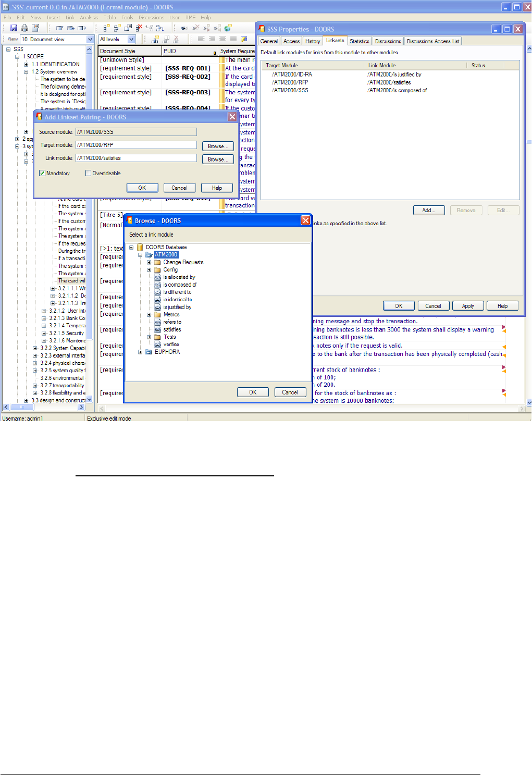Collapse the DOORS Database root node
This screenshot has width=532, height=775.
tap(131, 247)
